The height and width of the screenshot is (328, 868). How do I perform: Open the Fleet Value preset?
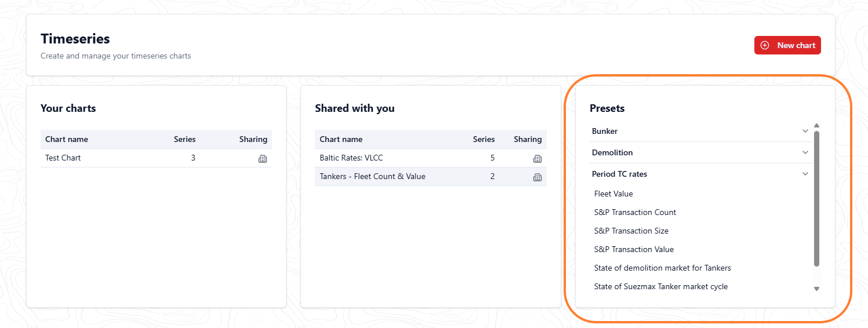(x=613, y=194)
